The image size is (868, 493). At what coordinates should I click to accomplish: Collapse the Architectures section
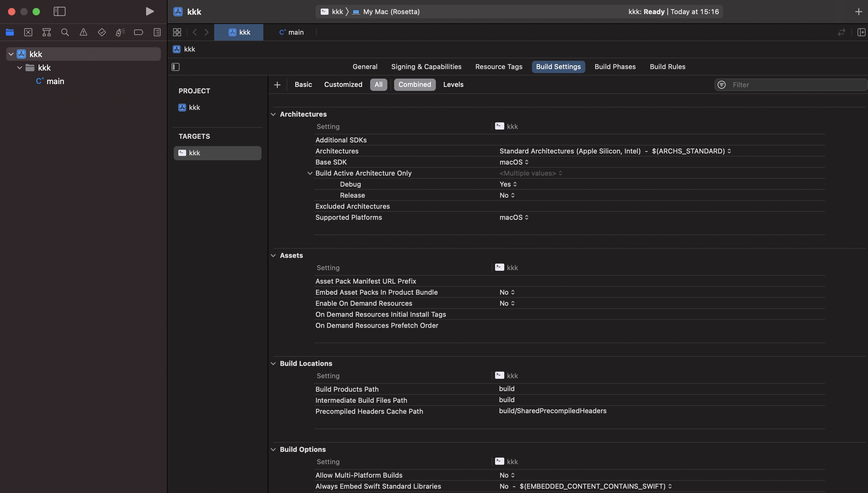(x=273, y=115)
